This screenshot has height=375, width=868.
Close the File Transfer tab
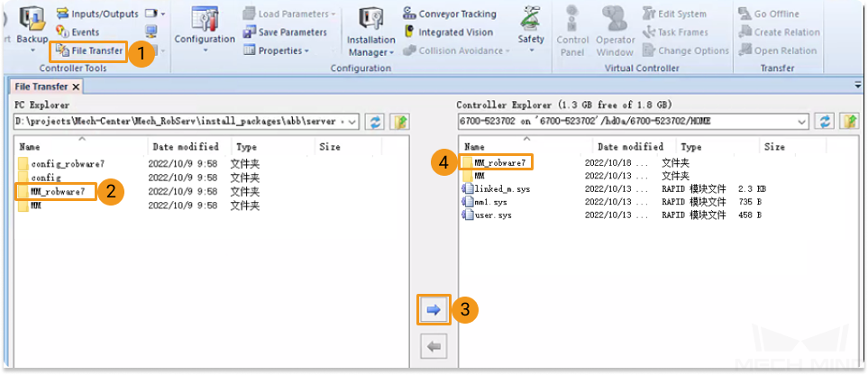(76, 87)
